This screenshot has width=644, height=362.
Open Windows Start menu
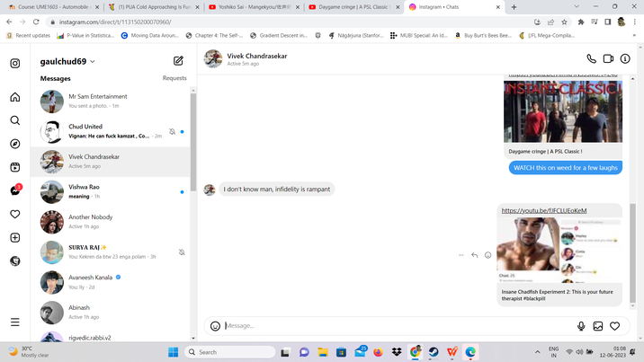click(174, 352)
